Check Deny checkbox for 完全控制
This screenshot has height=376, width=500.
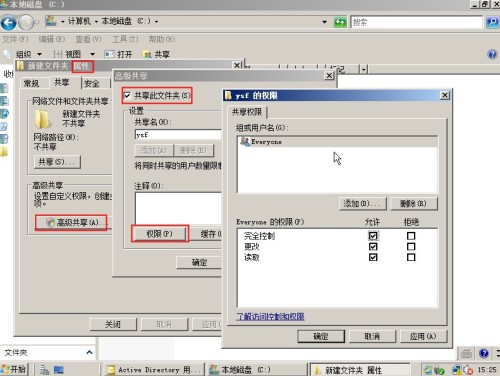(x=411, y=236)
